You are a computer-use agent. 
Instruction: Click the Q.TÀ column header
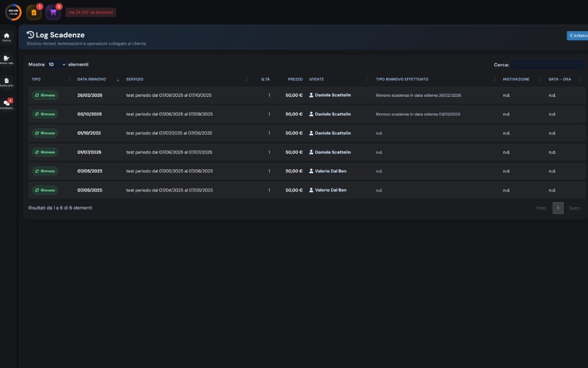(265, 79)
